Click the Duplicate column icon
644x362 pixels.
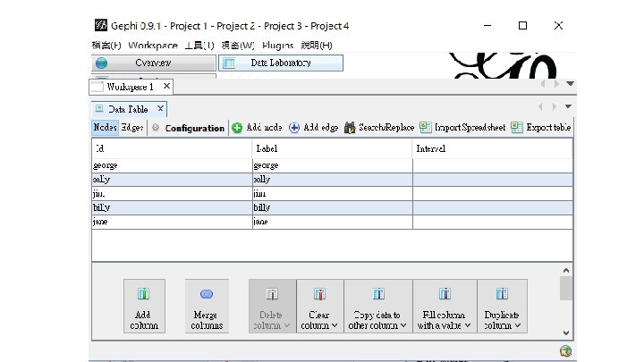(x=502, y=294)
